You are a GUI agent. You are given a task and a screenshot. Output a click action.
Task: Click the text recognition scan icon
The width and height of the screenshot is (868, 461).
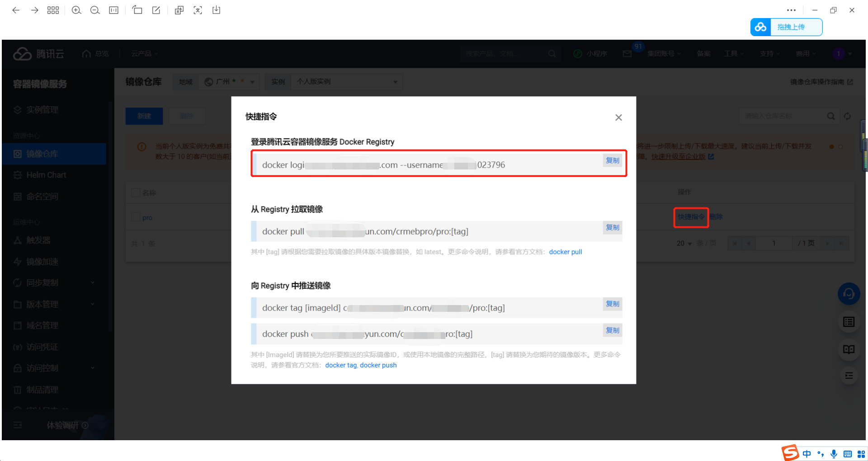(198, 10)
